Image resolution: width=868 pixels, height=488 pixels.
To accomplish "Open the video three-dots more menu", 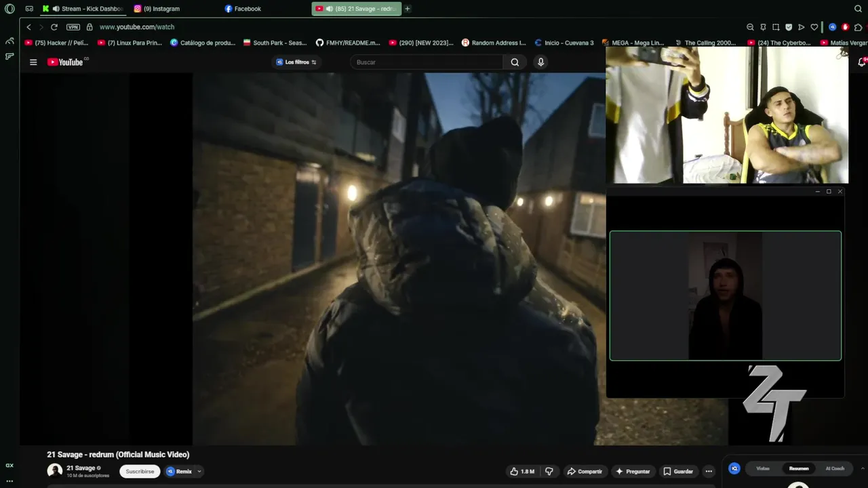I will [709, 472].
